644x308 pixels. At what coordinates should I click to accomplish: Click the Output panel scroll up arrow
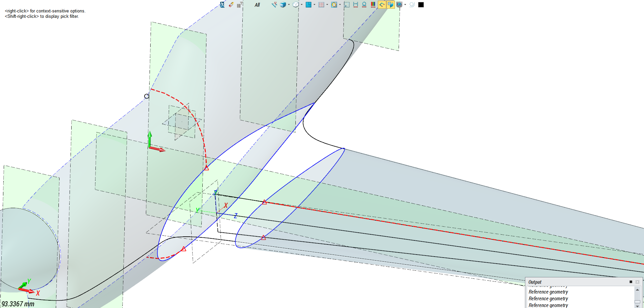pos(637,290)
